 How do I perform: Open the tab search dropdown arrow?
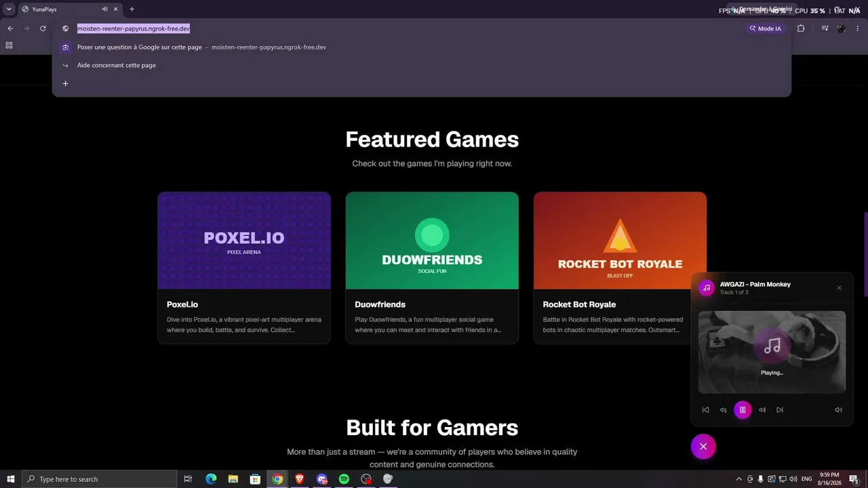pyautogui.click(x=9, y=9)
